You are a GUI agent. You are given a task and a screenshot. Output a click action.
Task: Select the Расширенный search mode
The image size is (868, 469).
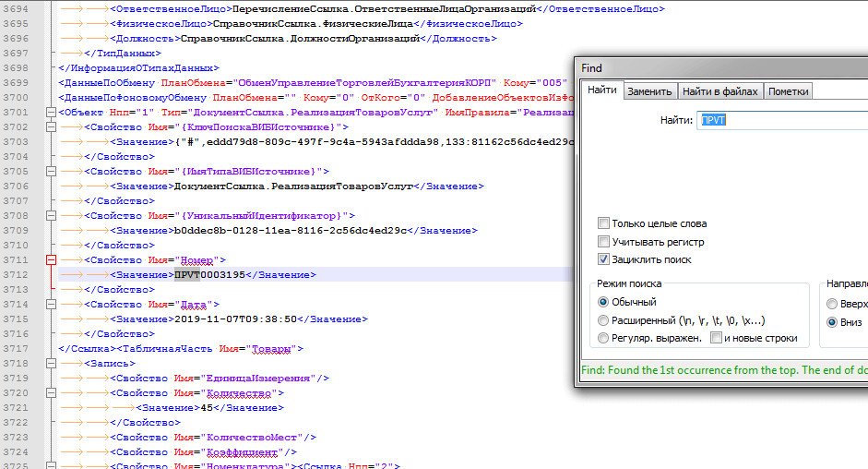[x=603, y=320]
